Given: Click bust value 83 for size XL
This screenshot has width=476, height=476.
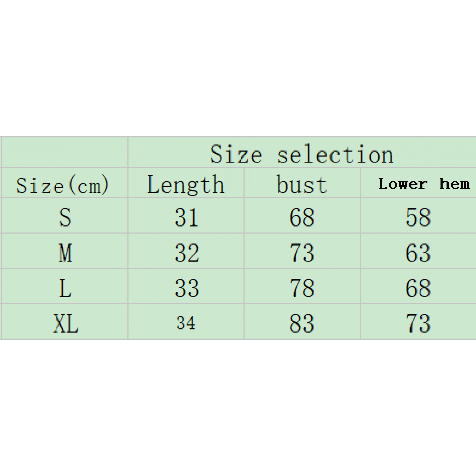Looking at the screenshot, I should 302,324.
